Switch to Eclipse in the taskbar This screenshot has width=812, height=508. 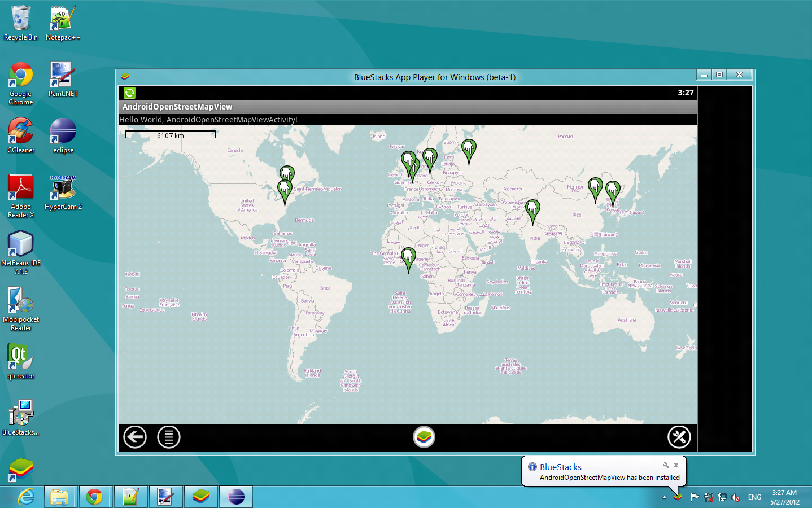[236, 497]
